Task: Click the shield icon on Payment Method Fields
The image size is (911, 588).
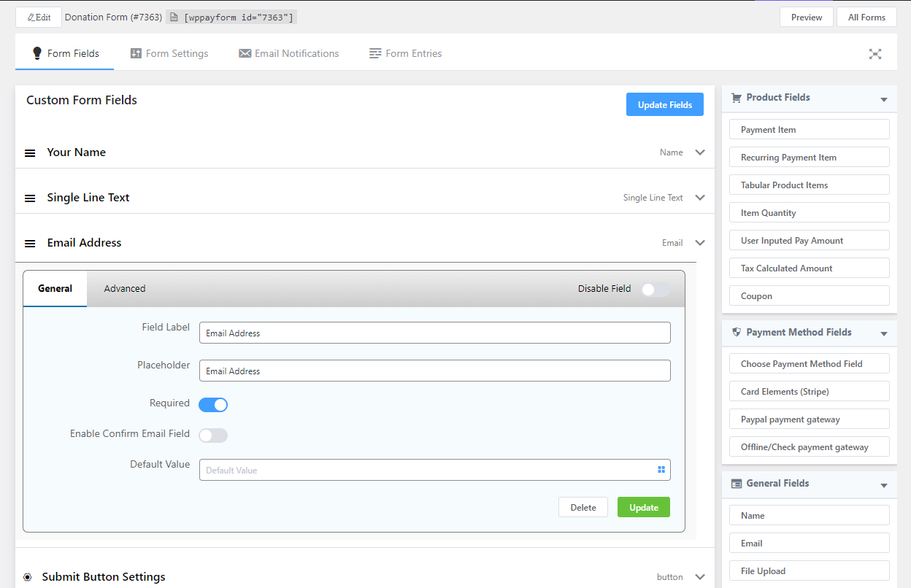Action: [736, 332]
